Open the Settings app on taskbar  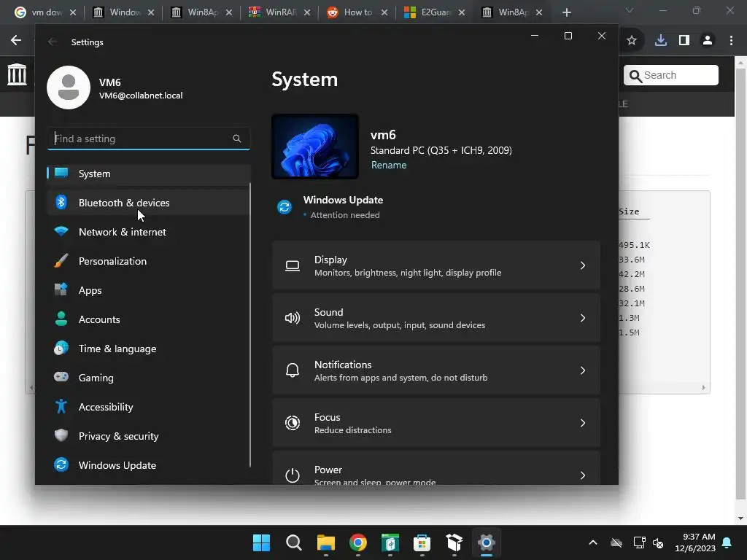pyautogui.click(x=487, y=542)
